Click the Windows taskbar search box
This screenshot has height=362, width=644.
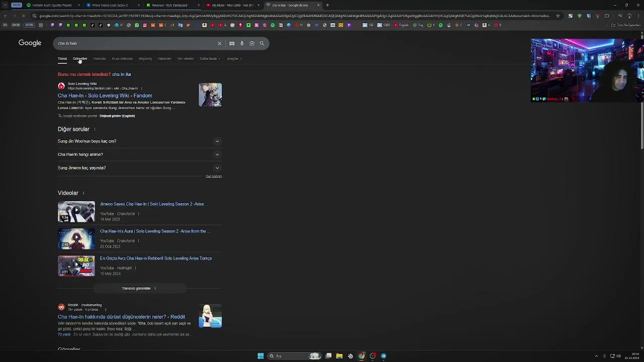point(294,356)
